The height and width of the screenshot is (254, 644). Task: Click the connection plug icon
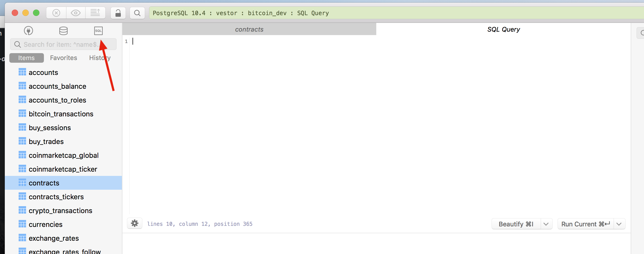pos(28,31)
